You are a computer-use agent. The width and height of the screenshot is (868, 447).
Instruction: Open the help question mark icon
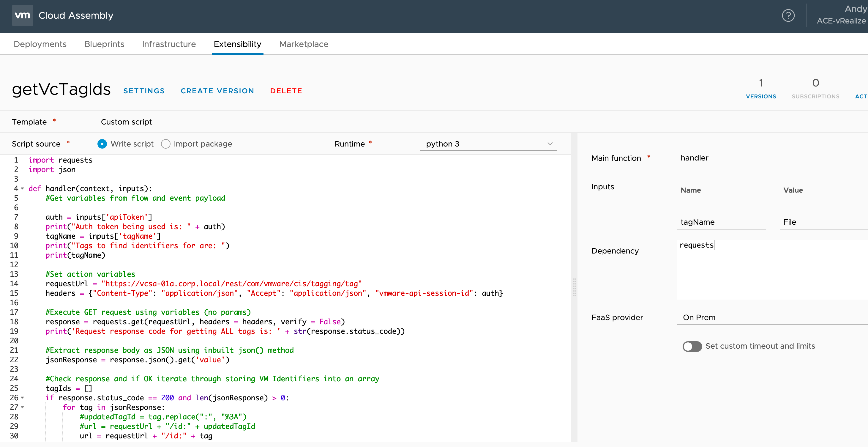[788, 15]
